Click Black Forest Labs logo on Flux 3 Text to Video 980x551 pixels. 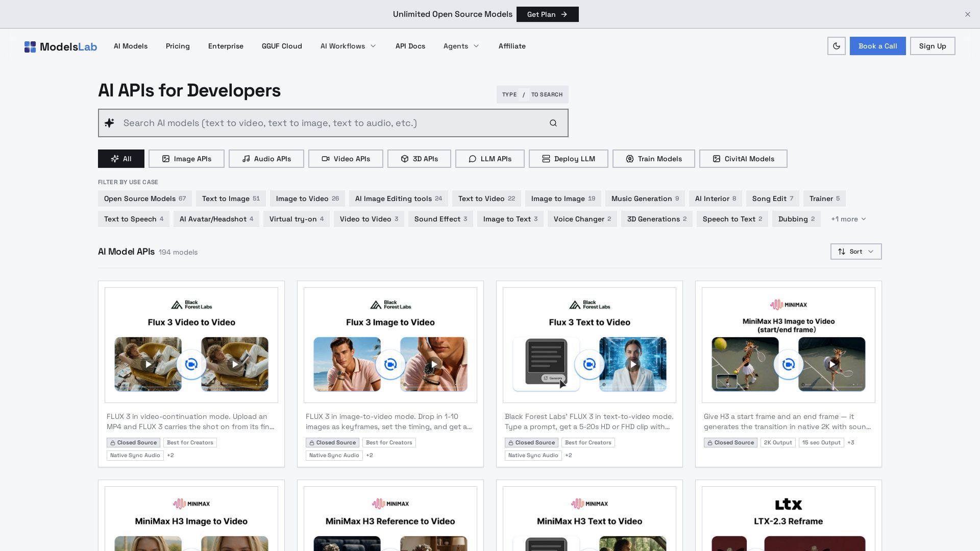590,305
